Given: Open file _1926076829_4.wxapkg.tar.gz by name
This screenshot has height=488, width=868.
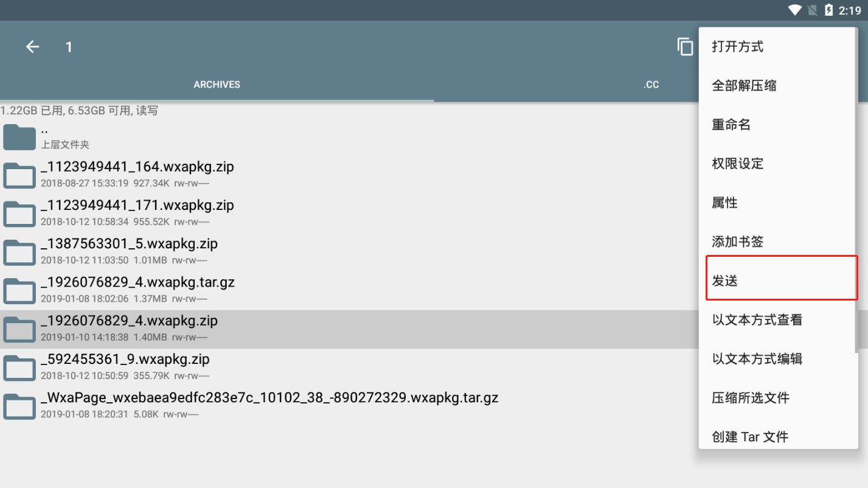Looking at the screenshot, I should coord(137,282).
